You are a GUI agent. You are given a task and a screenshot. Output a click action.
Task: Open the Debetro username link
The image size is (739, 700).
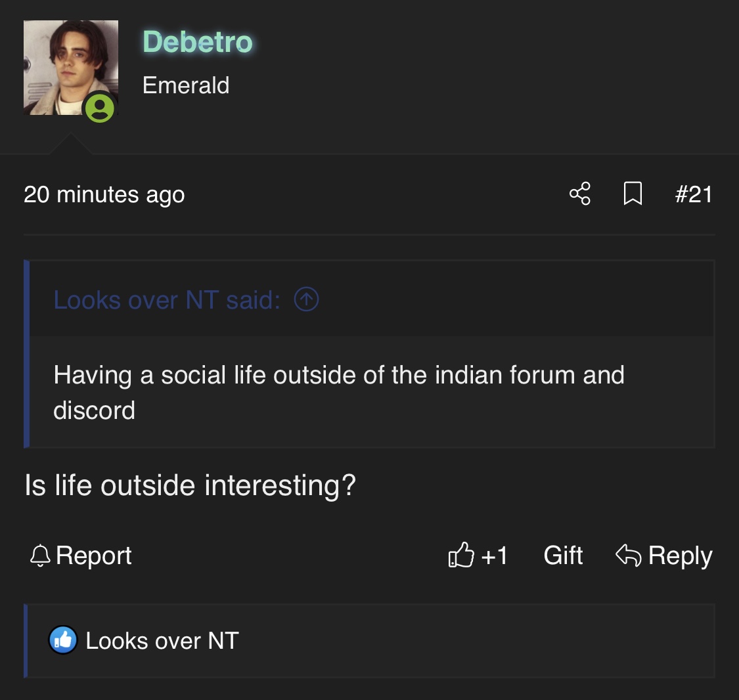pos(198,42)
